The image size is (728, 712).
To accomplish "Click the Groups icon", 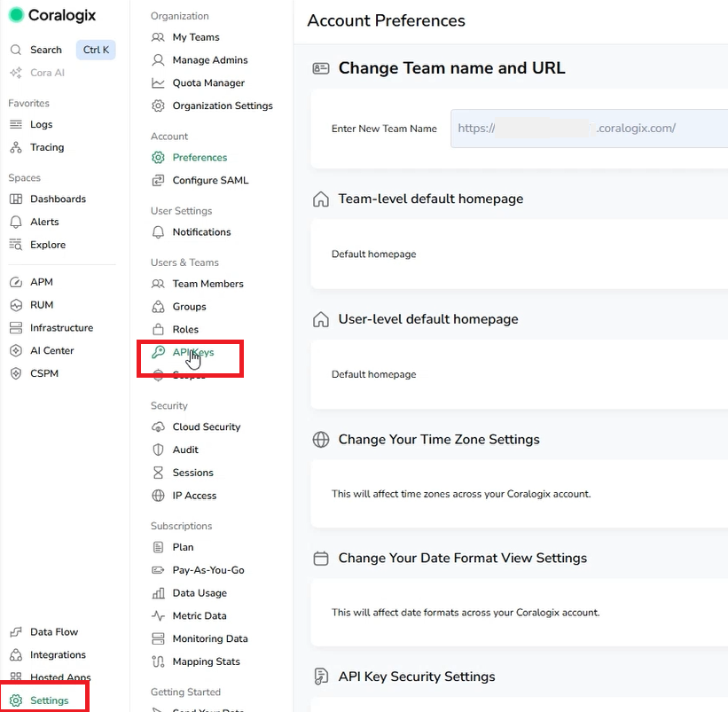I will click(158, 306).
